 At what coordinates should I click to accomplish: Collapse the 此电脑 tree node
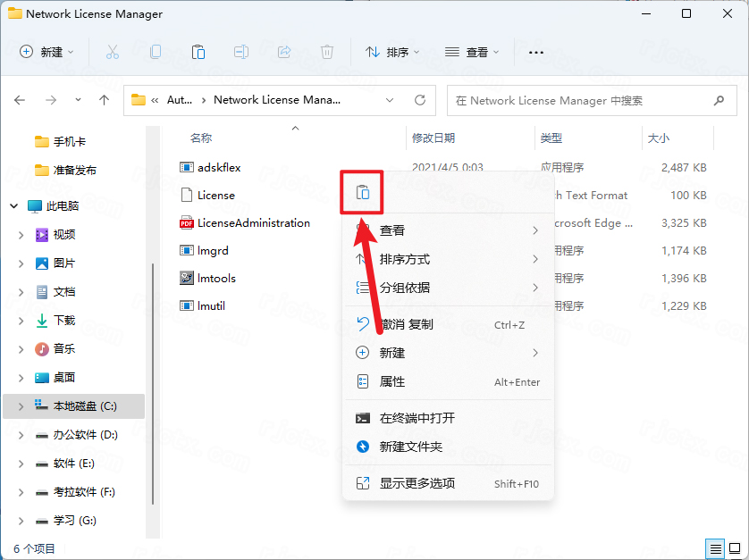14,205
